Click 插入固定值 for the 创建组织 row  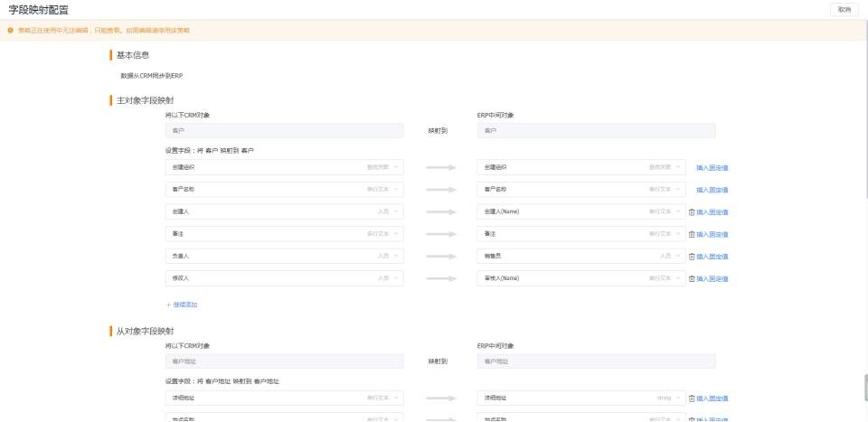712,167
